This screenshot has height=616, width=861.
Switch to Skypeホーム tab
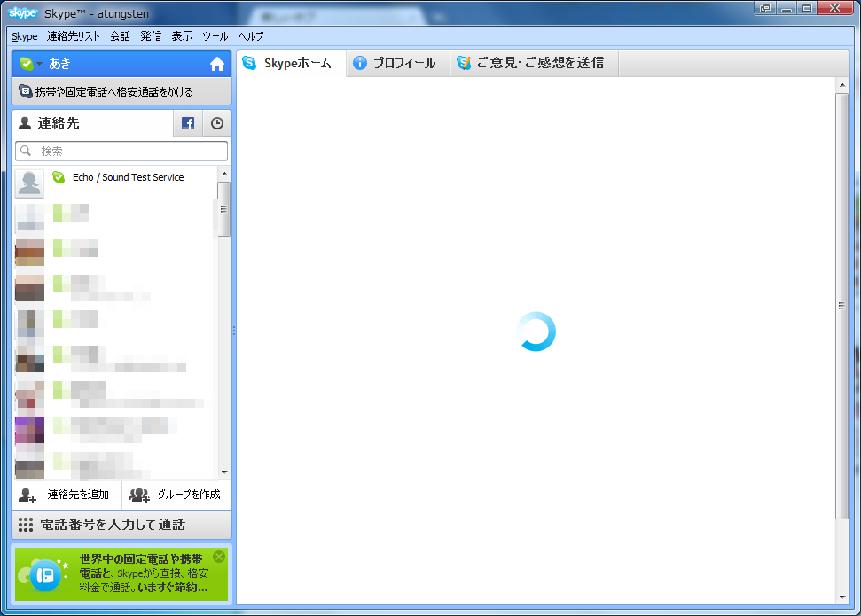tap(291, 63)
